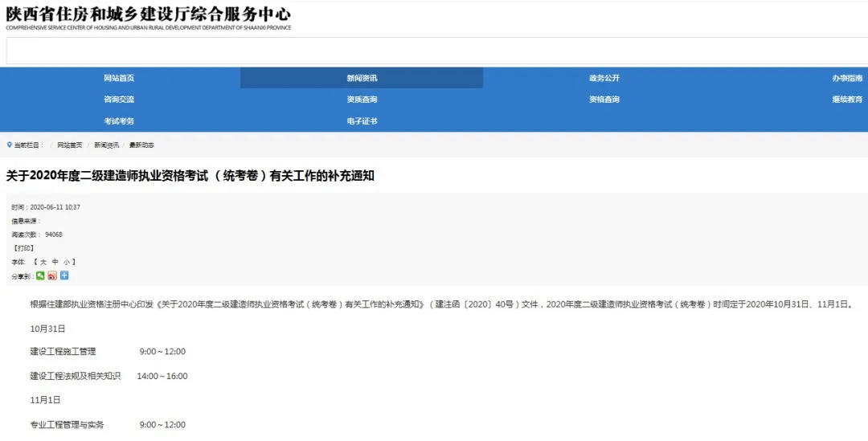Click the 10月31日 date line
Image resolution: width=868 pixels, height=441 pixels.
tap(47, 329)
